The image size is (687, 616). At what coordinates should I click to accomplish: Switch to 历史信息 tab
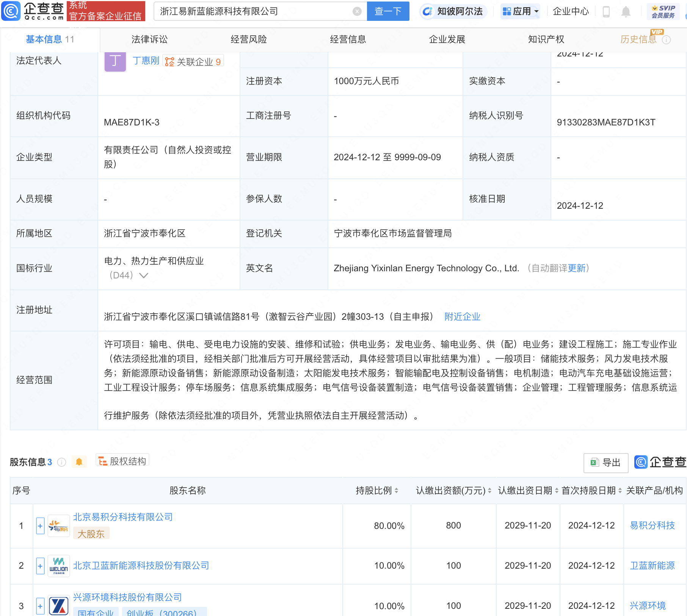click(638, 39)
